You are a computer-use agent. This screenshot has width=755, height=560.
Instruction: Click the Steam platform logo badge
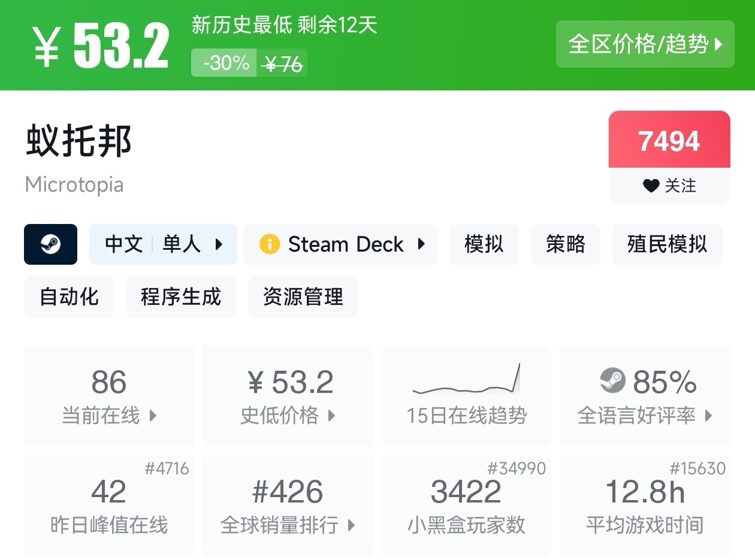pos(50,244)
